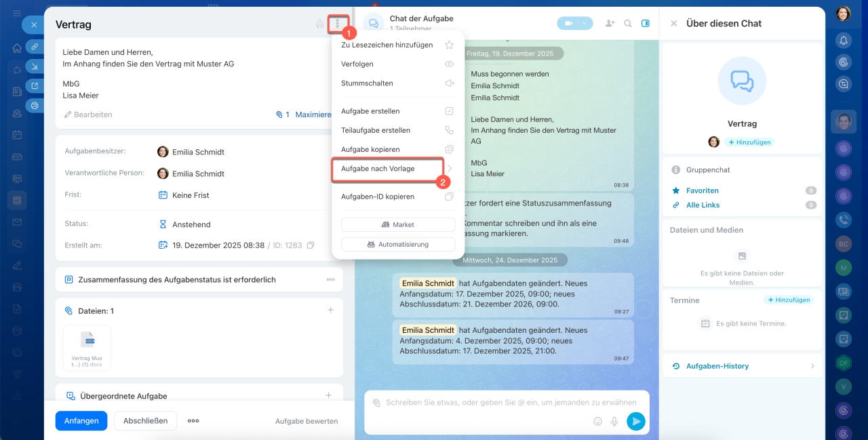Click the copy link icon beside the task

35,46
